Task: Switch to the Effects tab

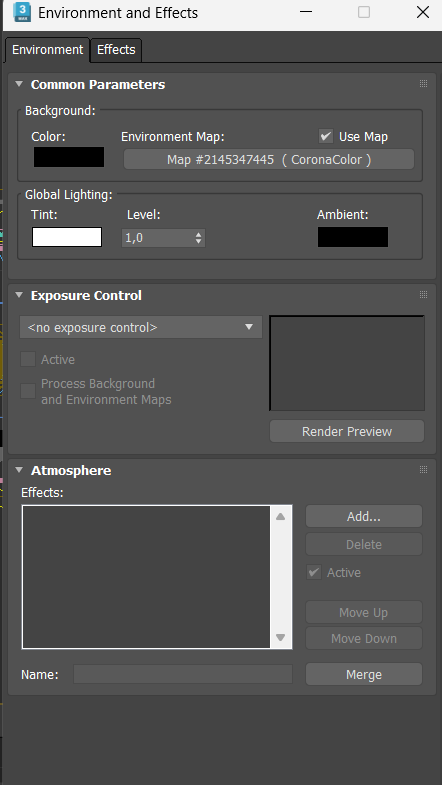Action: click(x=116, y=50)
